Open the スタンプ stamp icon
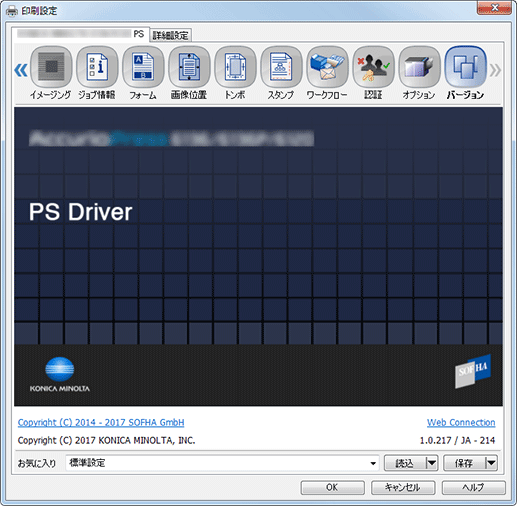The image size is (517, 506). (281, 67)
